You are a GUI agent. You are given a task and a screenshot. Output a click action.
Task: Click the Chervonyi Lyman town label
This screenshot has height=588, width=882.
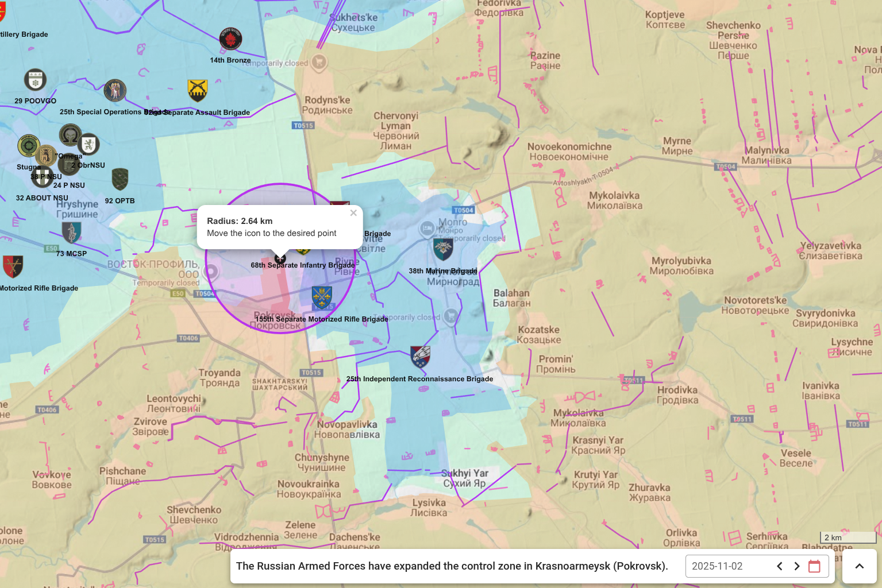[396, 130]
